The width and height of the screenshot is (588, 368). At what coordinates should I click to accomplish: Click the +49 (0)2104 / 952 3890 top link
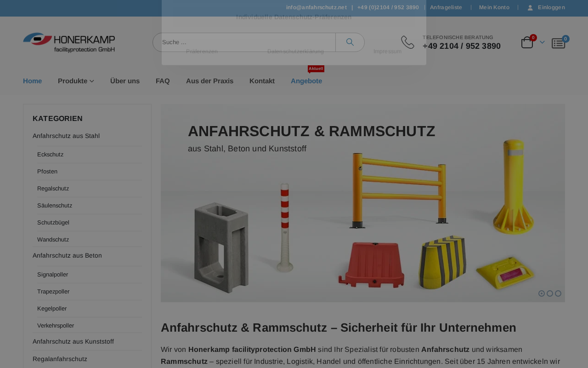tap(388, 7)
